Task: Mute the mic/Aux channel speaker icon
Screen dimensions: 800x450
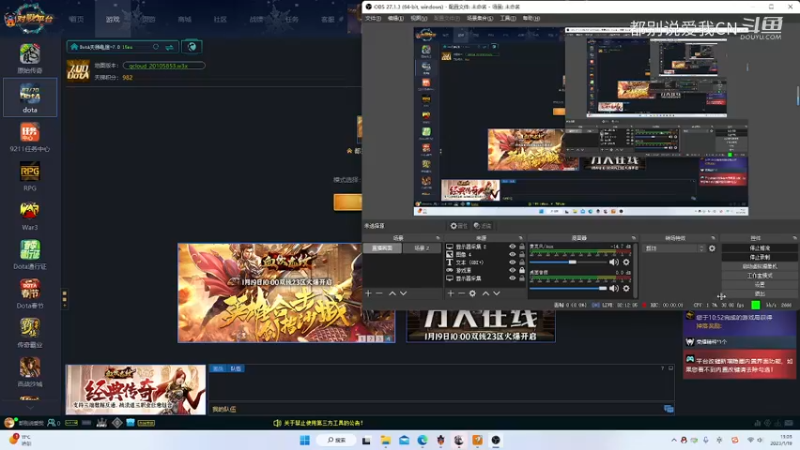Action: coord(614,262)
